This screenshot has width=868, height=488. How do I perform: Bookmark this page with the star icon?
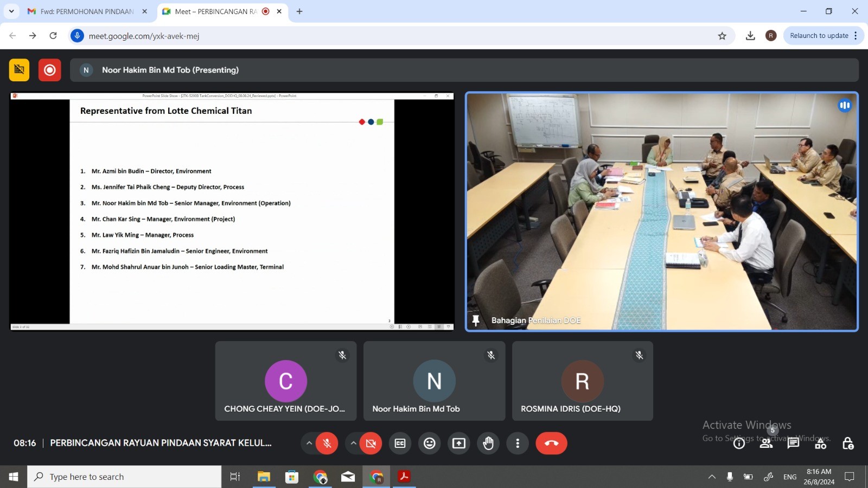722,36
